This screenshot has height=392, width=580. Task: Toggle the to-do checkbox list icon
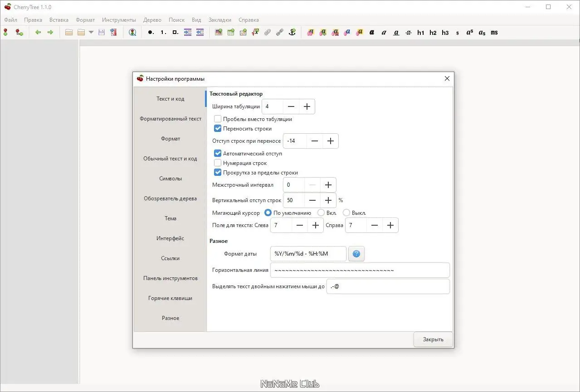coord(175,33)
